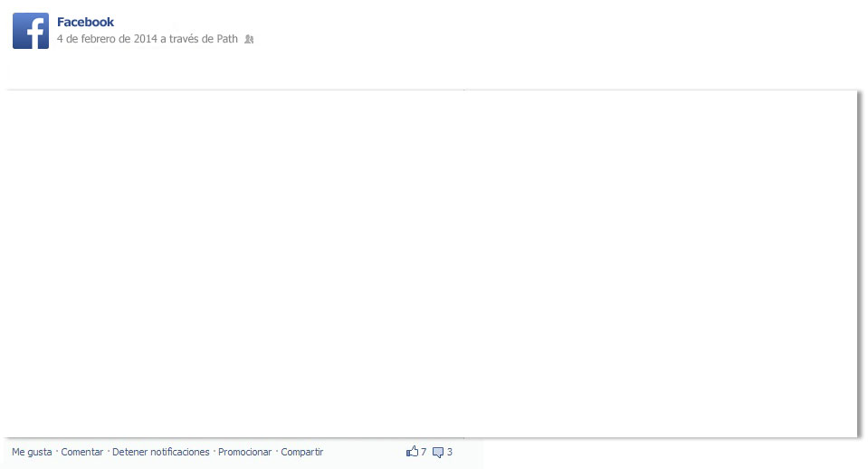Image resolution: width=868 pixels, height=469 pixels.
Task: Click the year 2014 in the post date
Action: point(146,39)
